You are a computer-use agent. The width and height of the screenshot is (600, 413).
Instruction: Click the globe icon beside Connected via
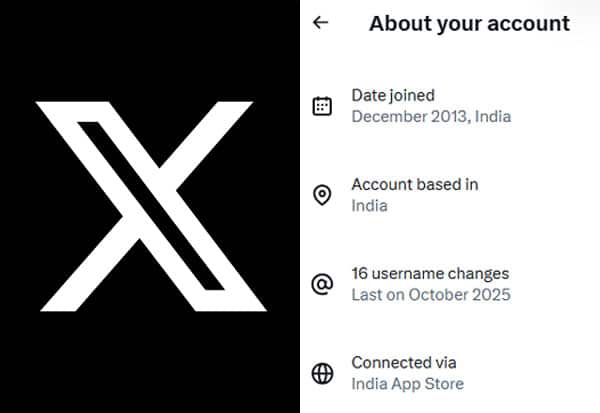click(322, 374)
